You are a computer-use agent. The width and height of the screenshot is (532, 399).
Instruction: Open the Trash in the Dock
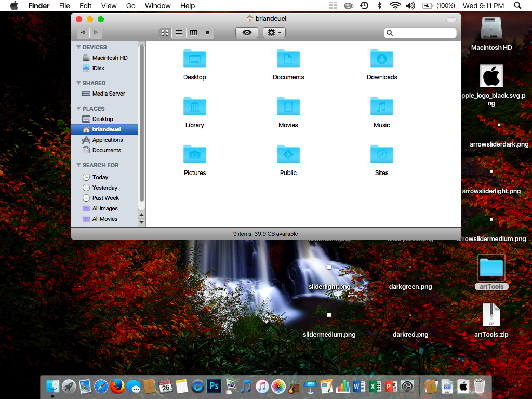click(480, 386)
